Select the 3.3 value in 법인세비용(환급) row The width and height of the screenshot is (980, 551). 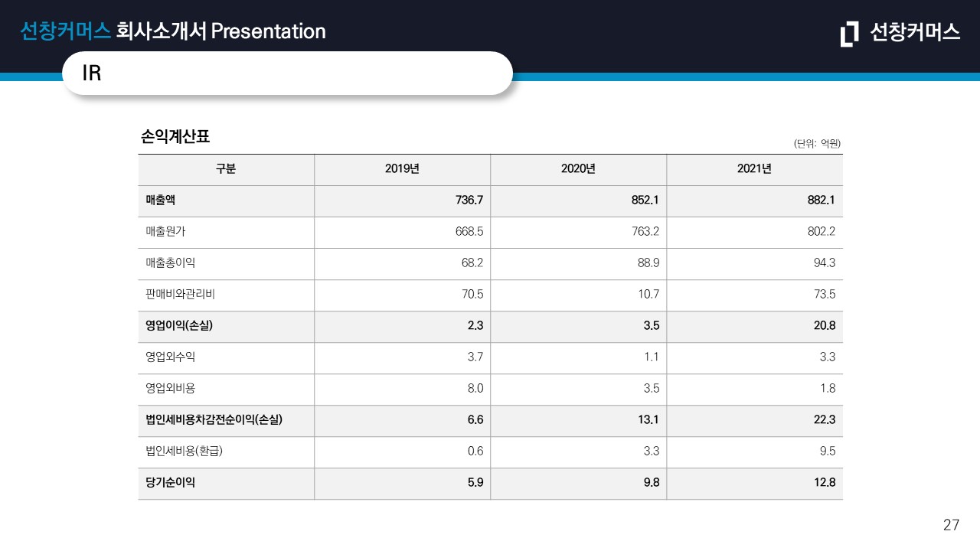652,452
